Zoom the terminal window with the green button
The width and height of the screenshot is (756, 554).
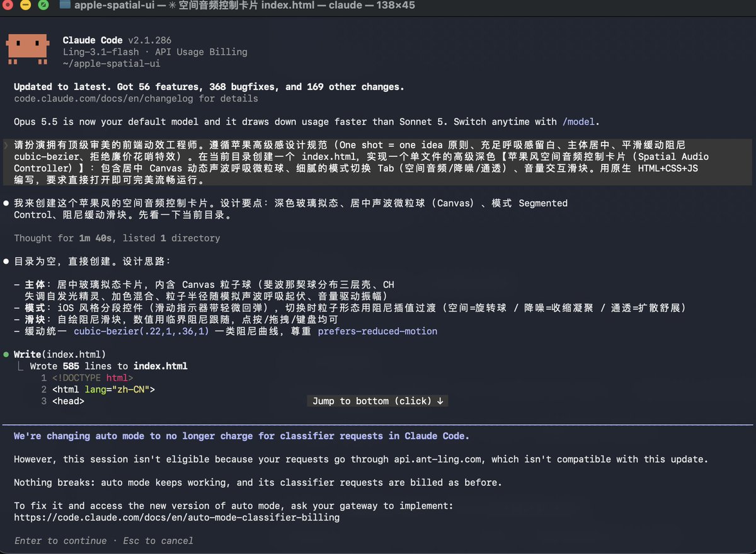[x=43, y=6]
